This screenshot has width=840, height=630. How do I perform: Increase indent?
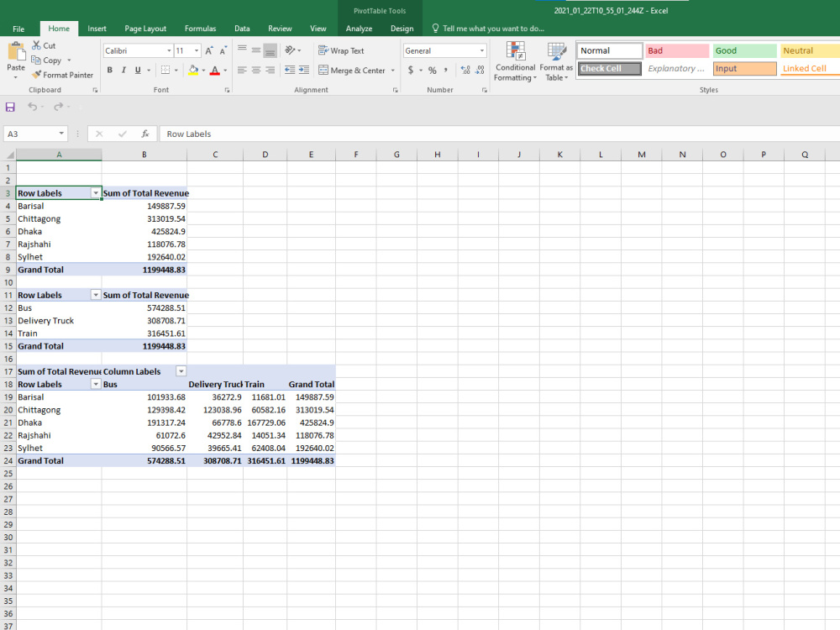[x=304, y=71]
